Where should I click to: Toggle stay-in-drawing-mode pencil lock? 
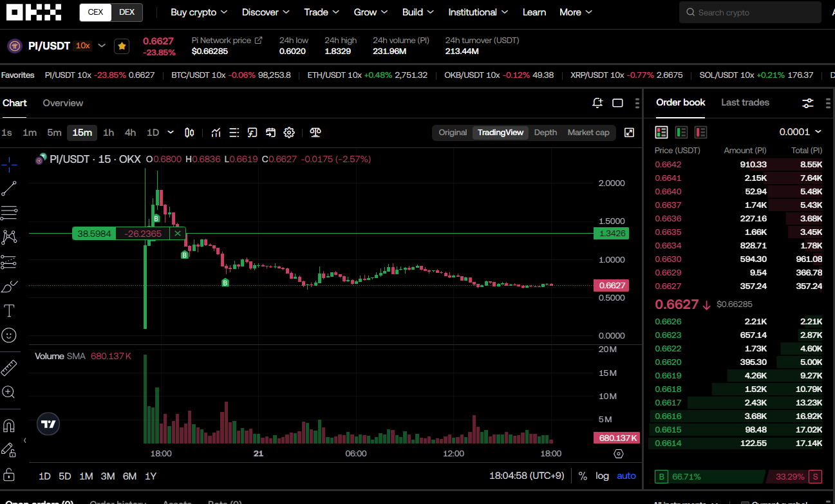(9, 450)
